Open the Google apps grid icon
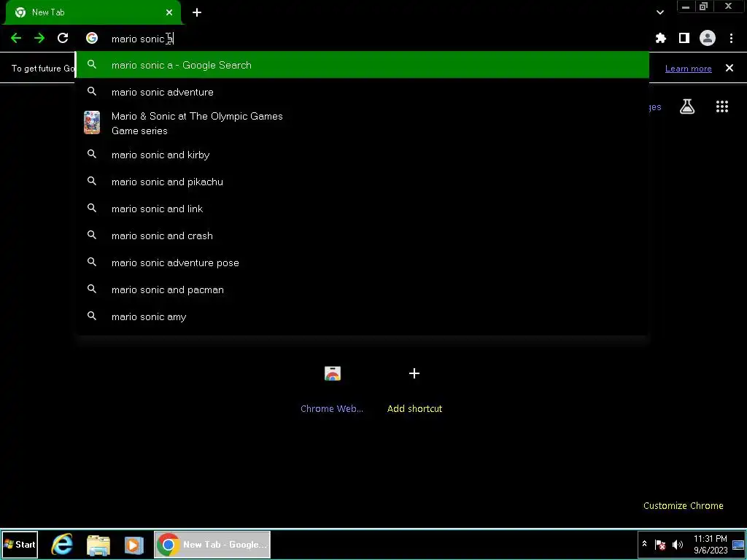747x560 pixels. point(721,106)
